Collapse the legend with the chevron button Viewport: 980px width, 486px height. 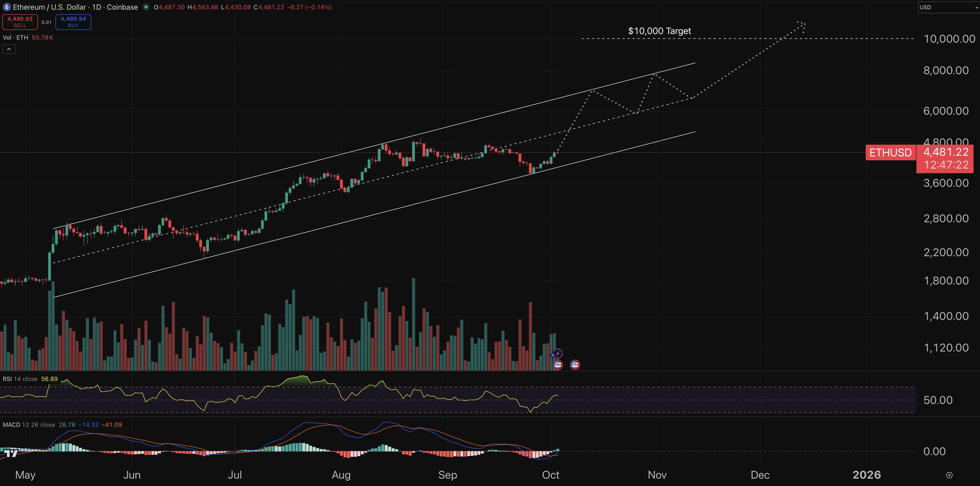click(9, 49)
